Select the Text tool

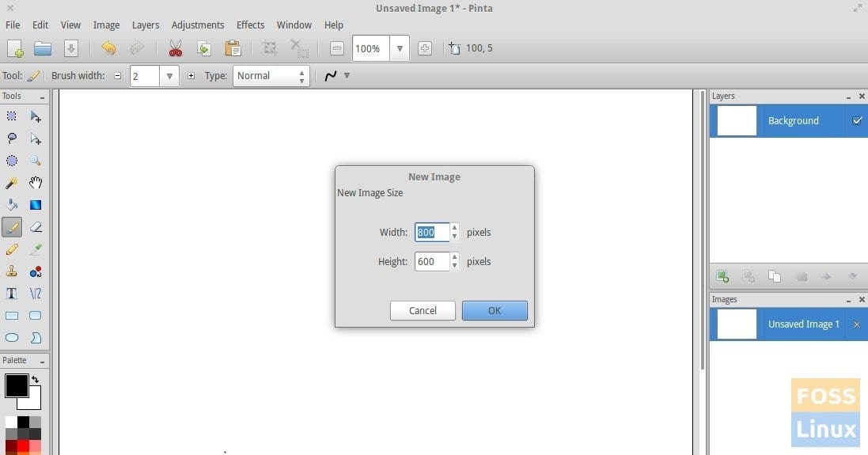click(x=12, y=294)
